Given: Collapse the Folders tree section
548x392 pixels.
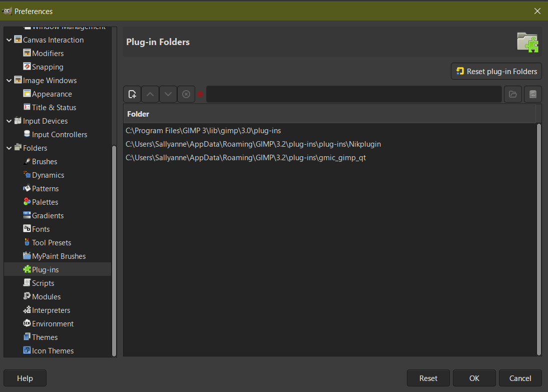Looking at the screenshot, I should coord(9,148).
